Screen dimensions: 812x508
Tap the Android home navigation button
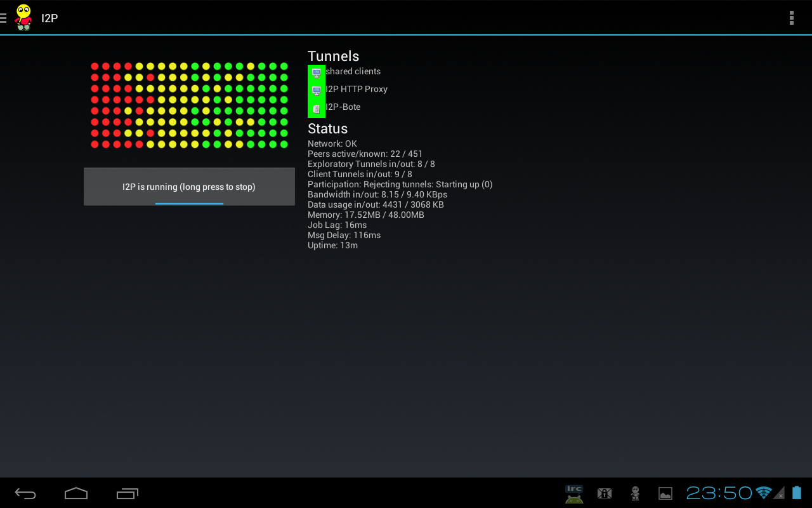pos(76,493)
